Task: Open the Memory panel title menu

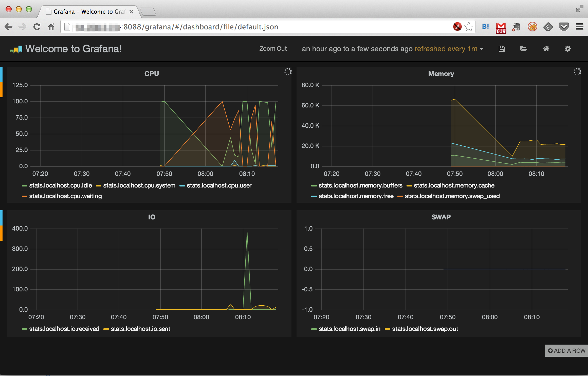Action: pyautogui.click(x=441, y=74)
